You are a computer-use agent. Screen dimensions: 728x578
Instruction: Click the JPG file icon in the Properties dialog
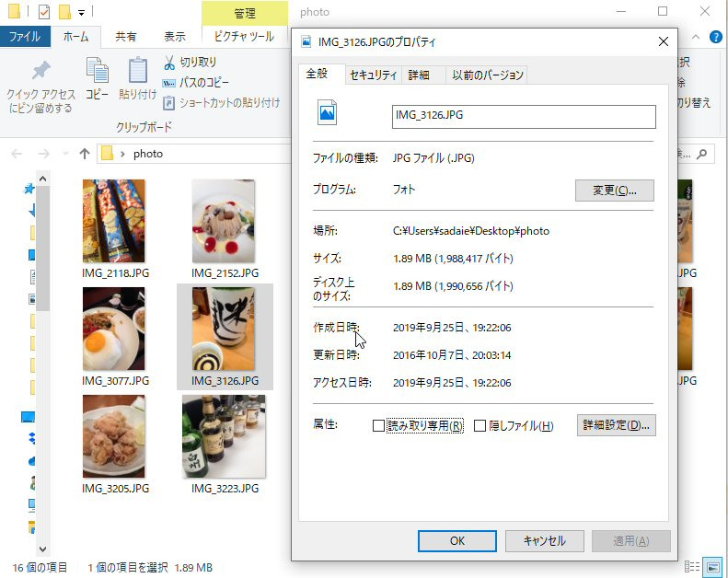pos(327,112)
